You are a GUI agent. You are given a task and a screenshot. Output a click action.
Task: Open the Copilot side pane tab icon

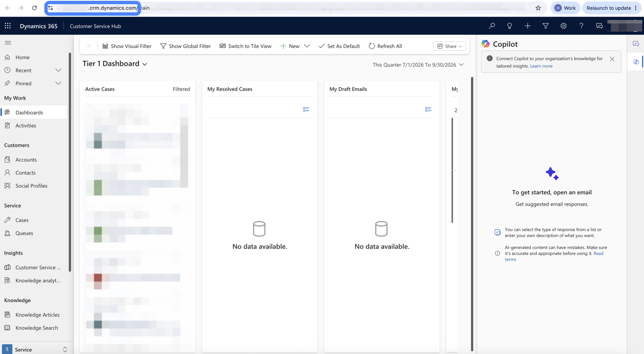(636, 62)
